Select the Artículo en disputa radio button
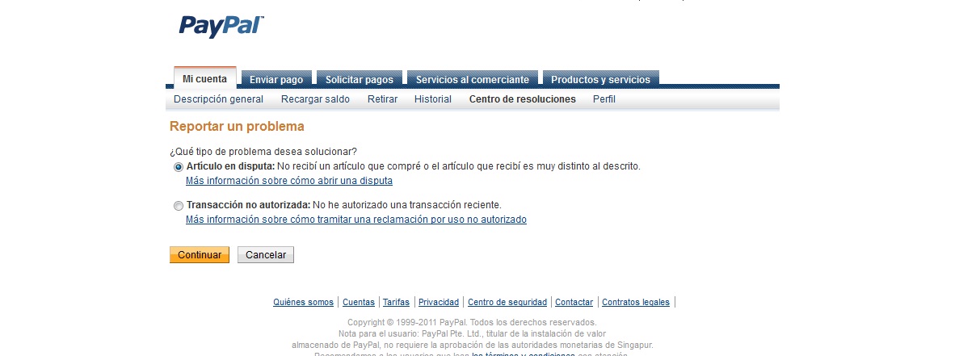 179,167
